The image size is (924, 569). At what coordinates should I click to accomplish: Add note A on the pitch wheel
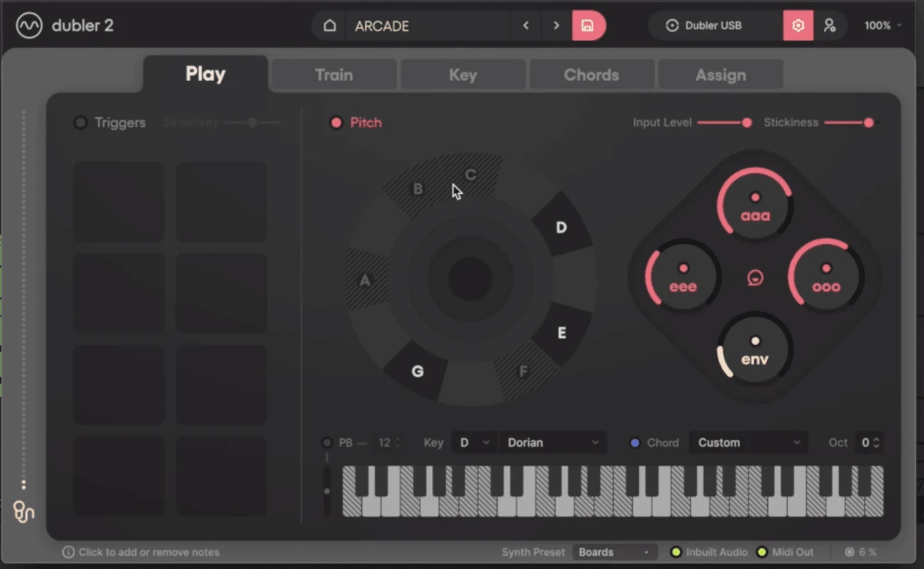point(366,280)
